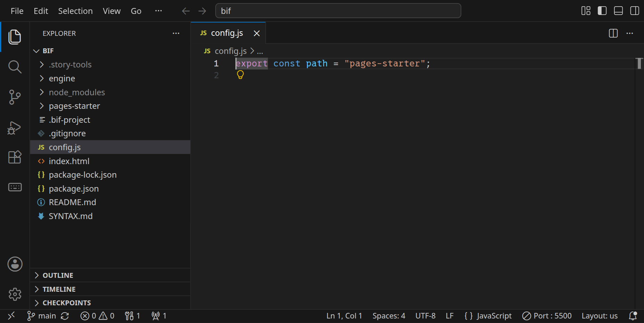644x323 pixels.
Task: Close the config.js tab
Action: pyautogui.click(x=257, y=33)
